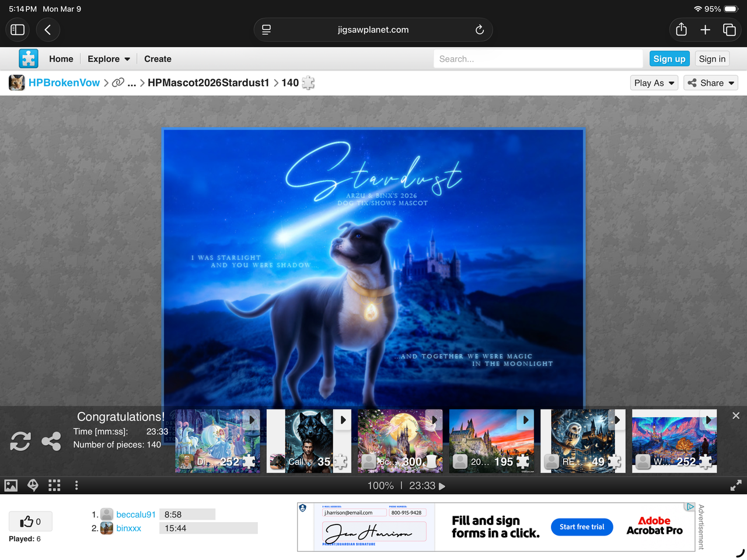Click the 100% progress indicator
Screen dimensions: 747x560
click(x=381, y=486)
